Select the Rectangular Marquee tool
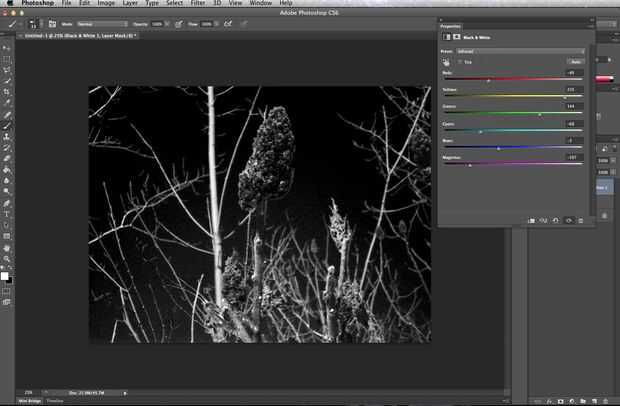The image size is (620, 406). [x=6, y=59]
